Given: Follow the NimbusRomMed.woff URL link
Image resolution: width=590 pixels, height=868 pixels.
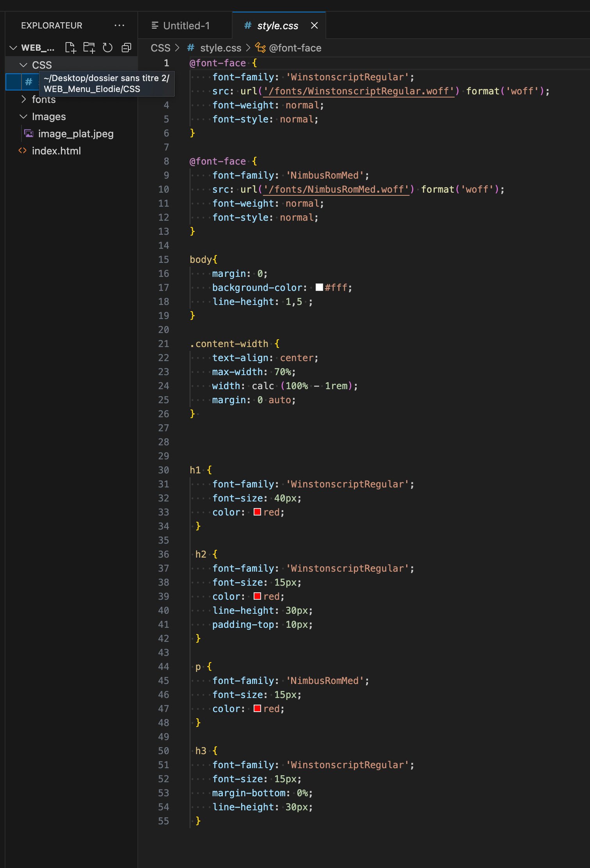Looking at the screenshot, I should (336, 189).
